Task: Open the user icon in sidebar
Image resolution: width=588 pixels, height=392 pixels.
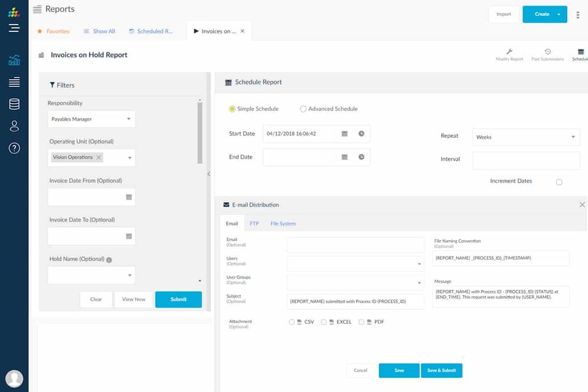Action: [x=14, y=126]
